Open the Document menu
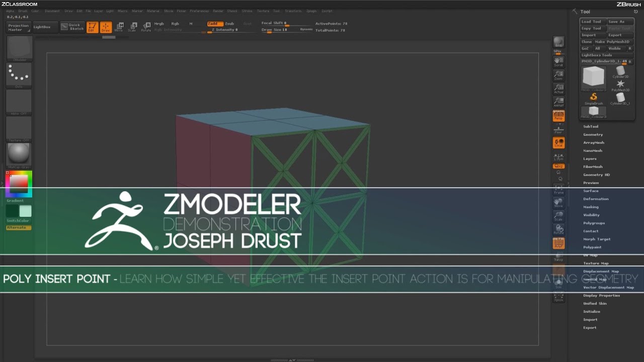This screenshot has height=362, width=644. pos(52,11)
